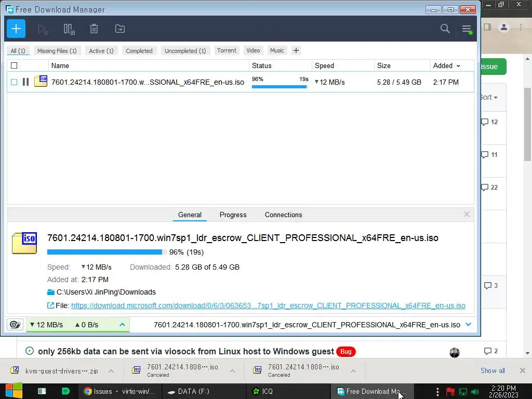Expand second canceled iso download chevron

coord(353,371)
